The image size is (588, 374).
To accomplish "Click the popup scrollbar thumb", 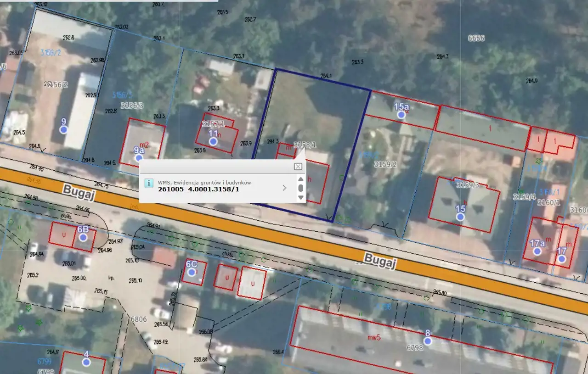I will (x=301, y=188).
